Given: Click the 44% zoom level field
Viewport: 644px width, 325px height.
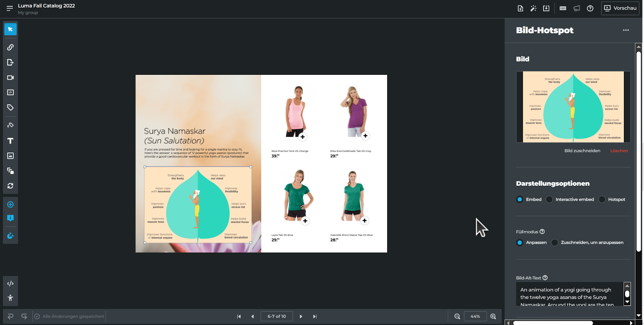Looking at the screenshot, I should tap(475, 317).
